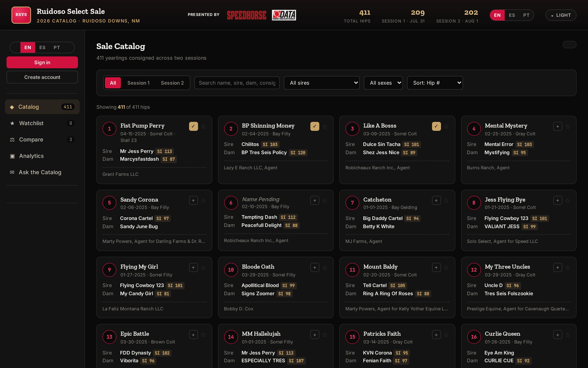Star MM Hallelujah for watchlist
Image resolution: width=588 pixels, height=368 pixels.
point(325,335)
